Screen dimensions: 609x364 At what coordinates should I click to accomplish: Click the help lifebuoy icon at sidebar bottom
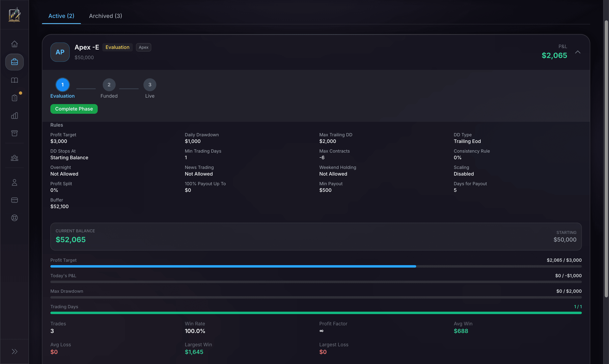pos(15,218)
